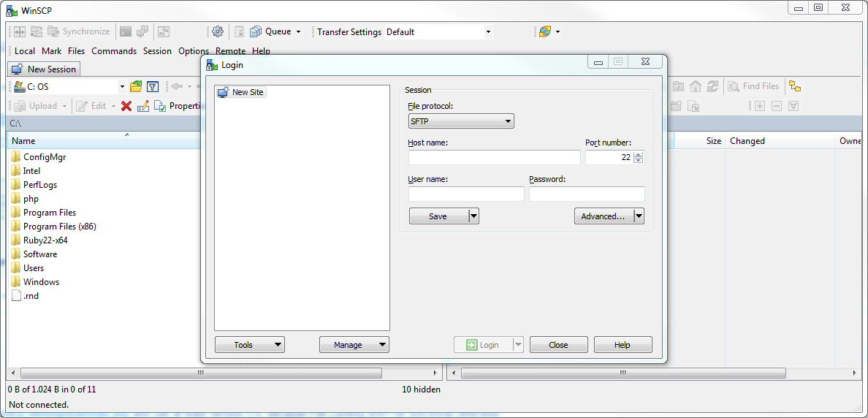Switch to the New Session tab
The image size is (868, 418).
45,69
